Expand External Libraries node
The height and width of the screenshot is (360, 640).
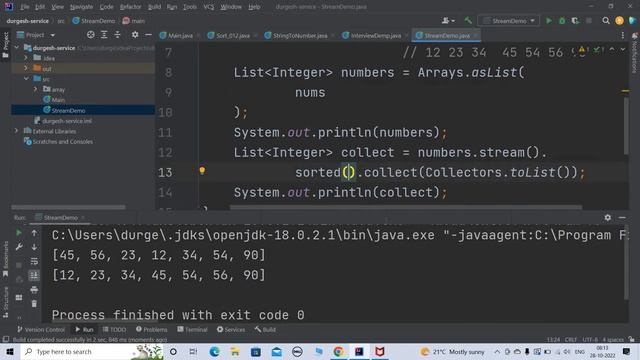pyautogui.click(x=17, y=131)
